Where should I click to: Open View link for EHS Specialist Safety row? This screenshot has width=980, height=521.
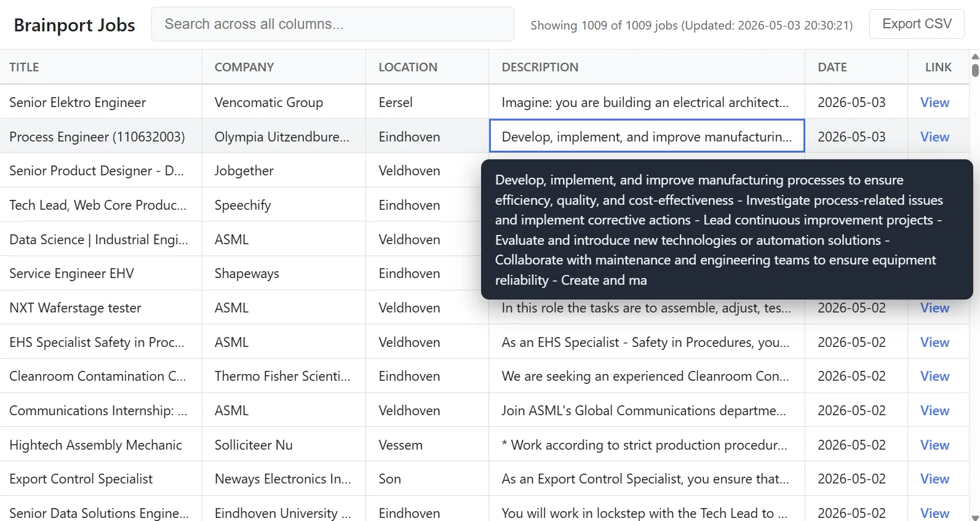(934, 342)
